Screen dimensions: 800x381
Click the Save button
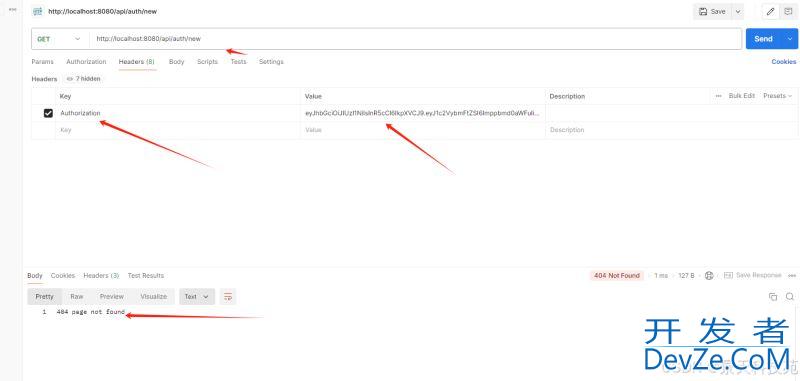click(712, 11)
